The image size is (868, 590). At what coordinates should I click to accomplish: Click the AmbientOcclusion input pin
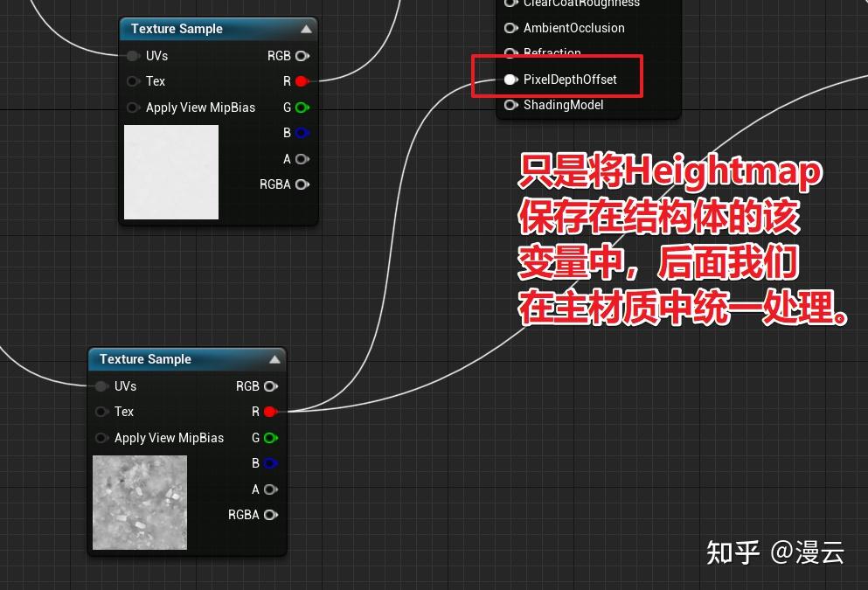pos(510,28)
